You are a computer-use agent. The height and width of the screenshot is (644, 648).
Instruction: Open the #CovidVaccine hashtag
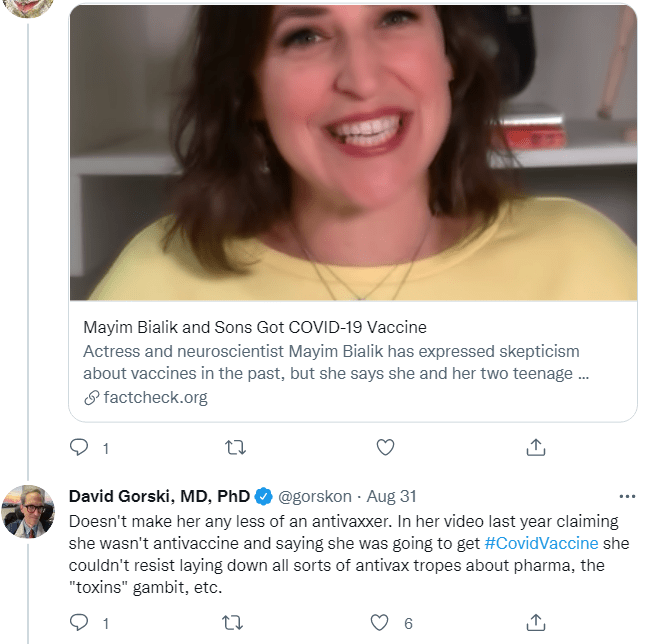(541, 543)
